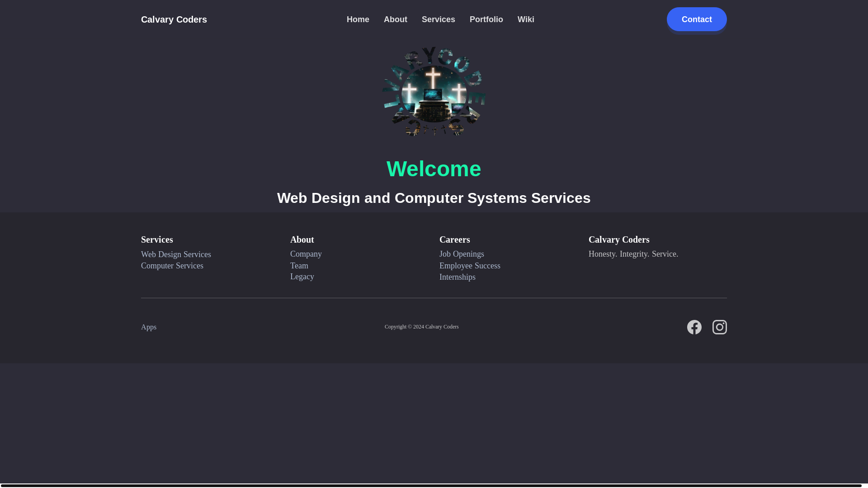Viewport: 868px width, 488px height.
Task: Click the Services footer column heading
Action: click(157, 239)
